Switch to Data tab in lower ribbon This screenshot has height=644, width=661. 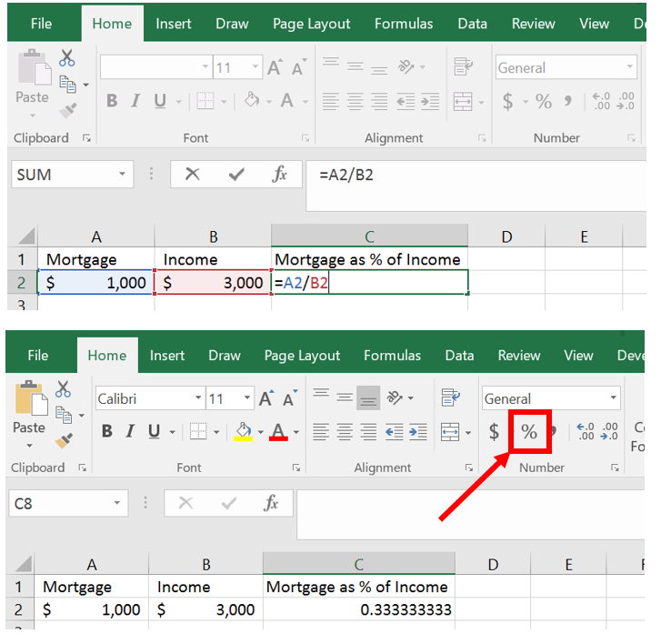pos(459,356)
